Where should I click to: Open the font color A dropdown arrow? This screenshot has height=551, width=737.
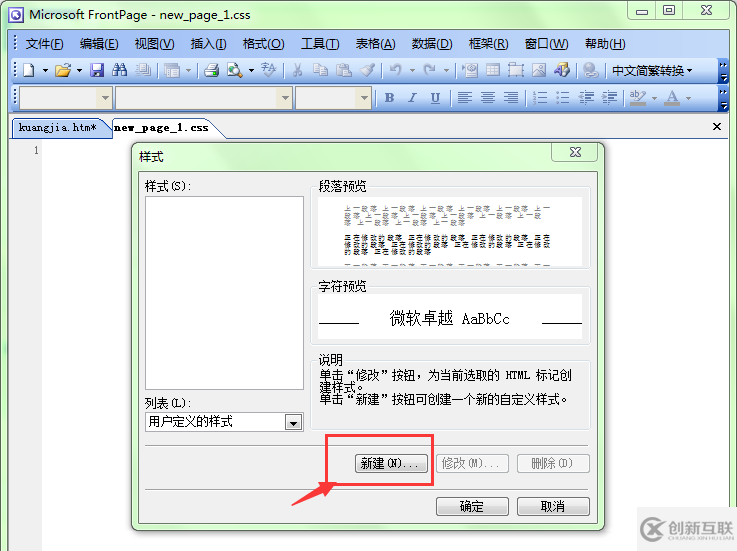click(688, 98)
